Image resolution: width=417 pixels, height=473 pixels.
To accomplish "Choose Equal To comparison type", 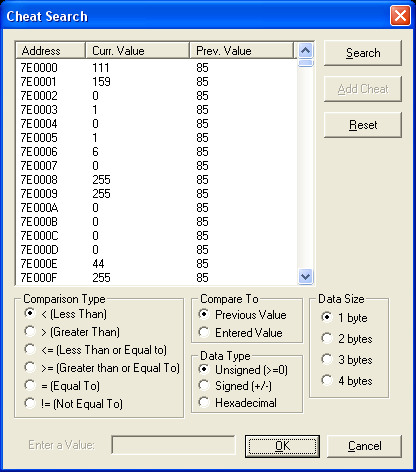I will pyautogui.click(x=62, y=386).
